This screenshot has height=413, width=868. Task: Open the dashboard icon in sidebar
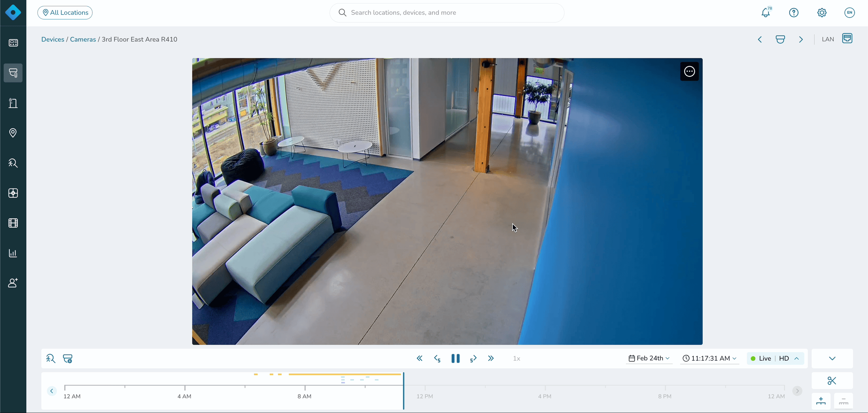coord(13,43)
